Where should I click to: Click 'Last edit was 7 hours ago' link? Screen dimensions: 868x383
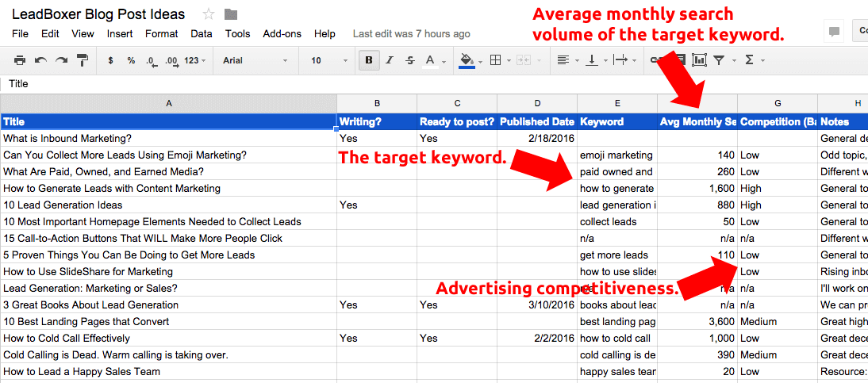click(411, 34)
